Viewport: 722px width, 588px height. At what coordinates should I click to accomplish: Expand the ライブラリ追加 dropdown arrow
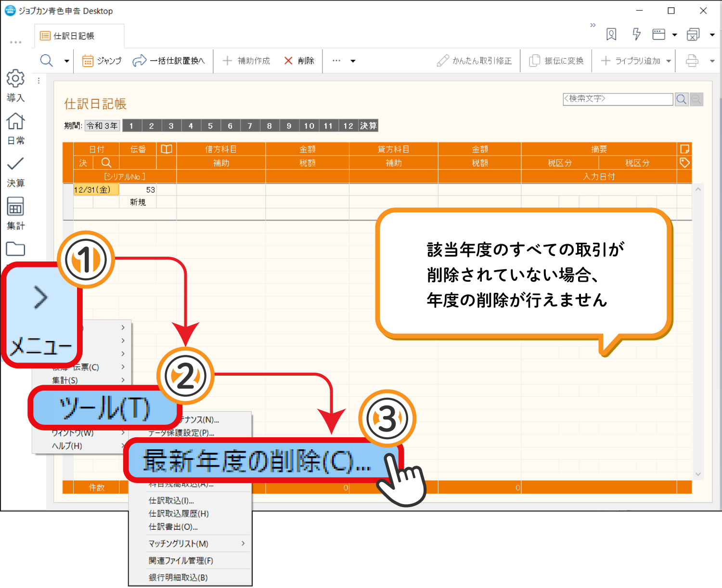[x=669, y=61]
